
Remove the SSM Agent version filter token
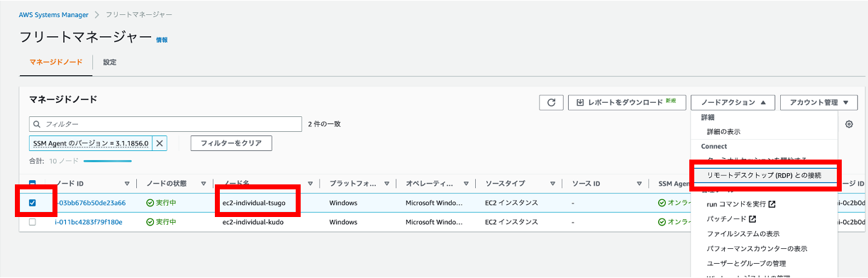pyautogui.click(x=160, y=143)
